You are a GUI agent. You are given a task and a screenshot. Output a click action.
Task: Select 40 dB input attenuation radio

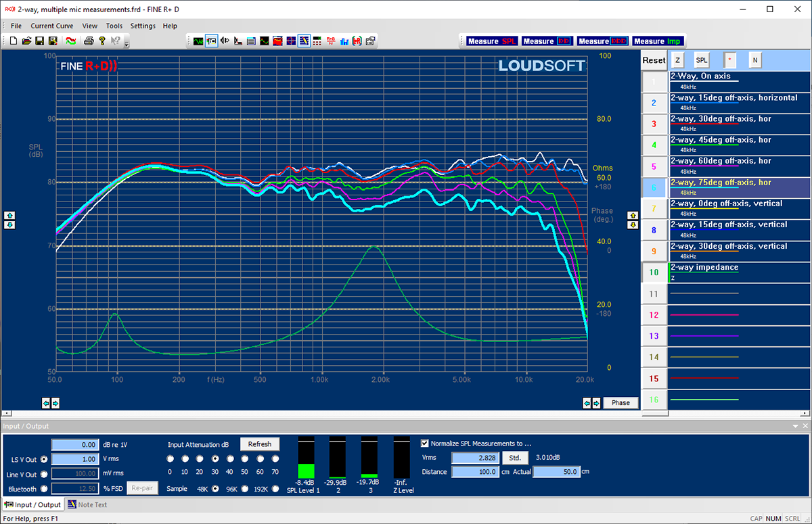click(229, 457)
